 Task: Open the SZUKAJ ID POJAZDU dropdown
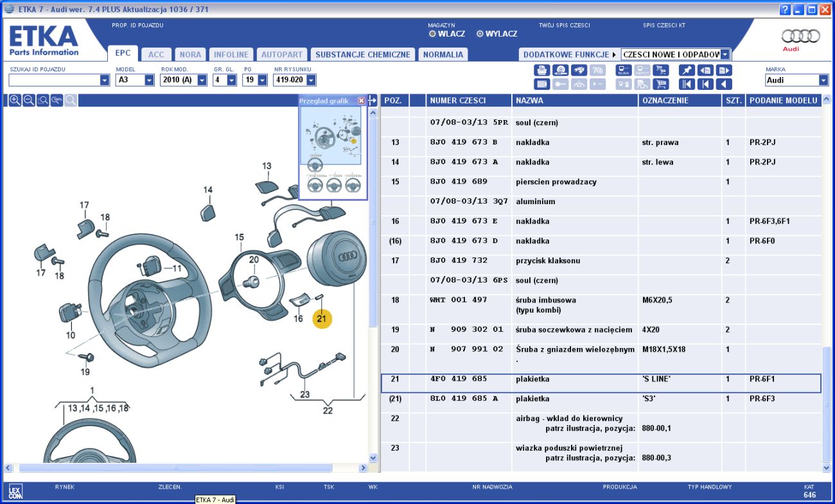click(105, 80)
